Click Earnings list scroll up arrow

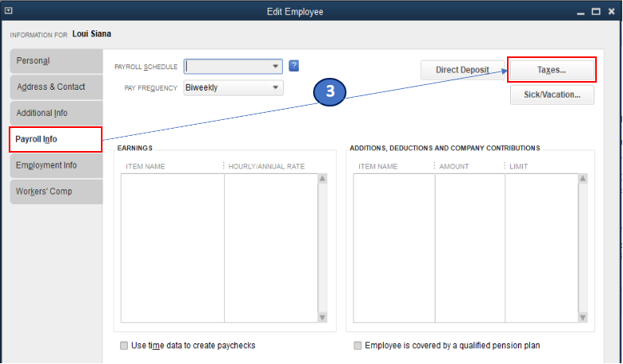(x=323, y=179)
